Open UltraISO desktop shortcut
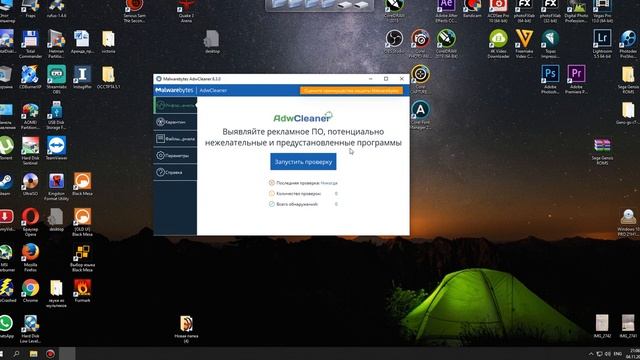 coord(30,184)
